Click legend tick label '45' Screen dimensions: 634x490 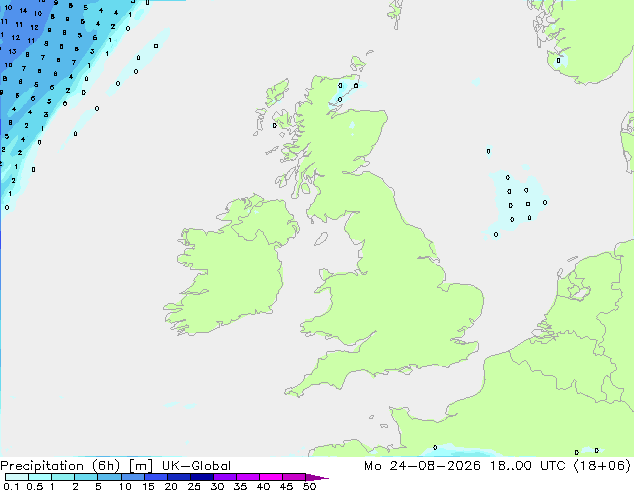[x=286, y=486]
